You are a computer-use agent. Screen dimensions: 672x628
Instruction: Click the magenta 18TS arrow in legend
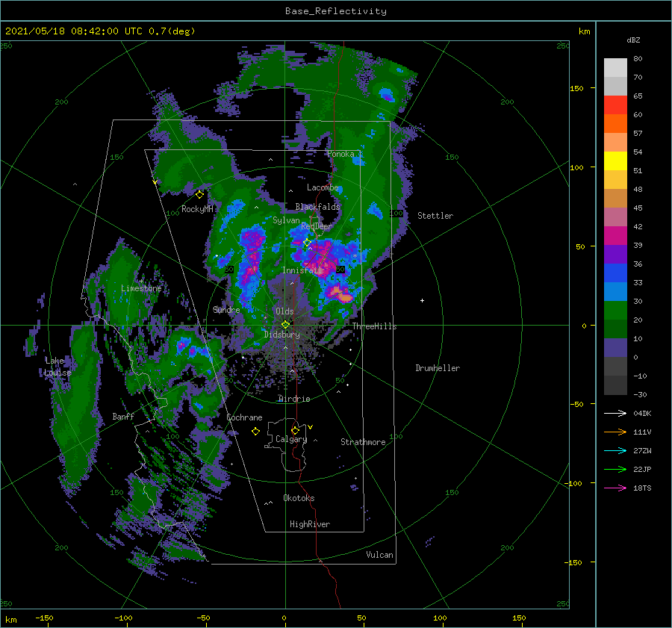[x=615, y=488]
